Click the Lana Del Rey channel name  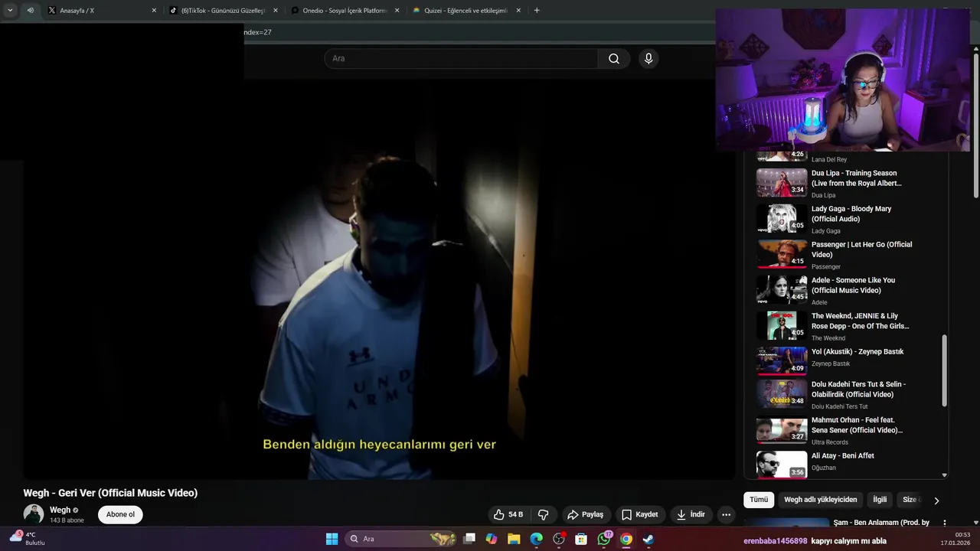[x=829, y=160]
